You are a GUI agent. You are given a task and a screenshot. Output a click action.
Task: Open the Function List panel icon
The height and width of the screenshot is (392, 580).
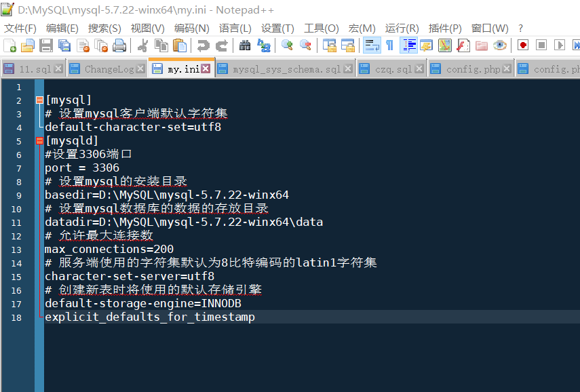[x=463, y=45]
